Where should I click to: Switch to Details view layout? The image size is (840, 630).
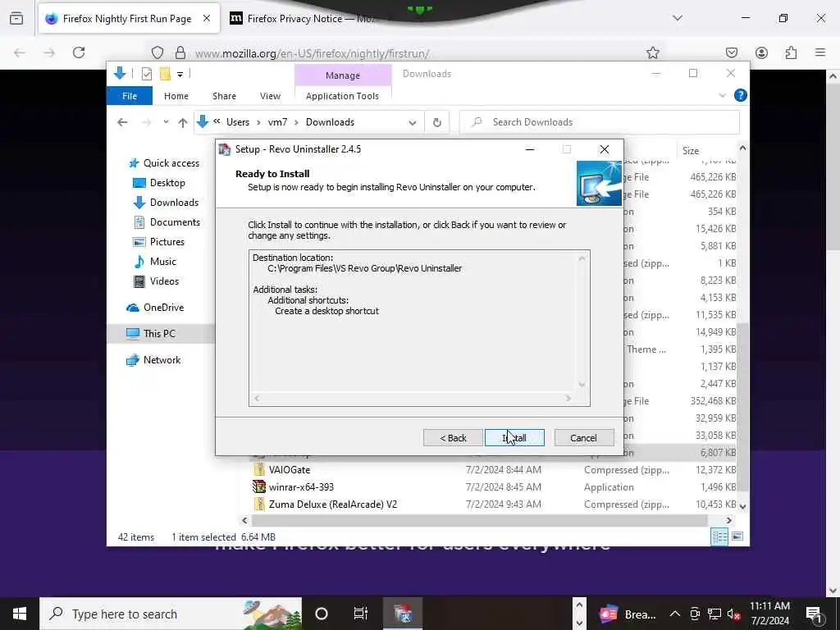(719, 536)
